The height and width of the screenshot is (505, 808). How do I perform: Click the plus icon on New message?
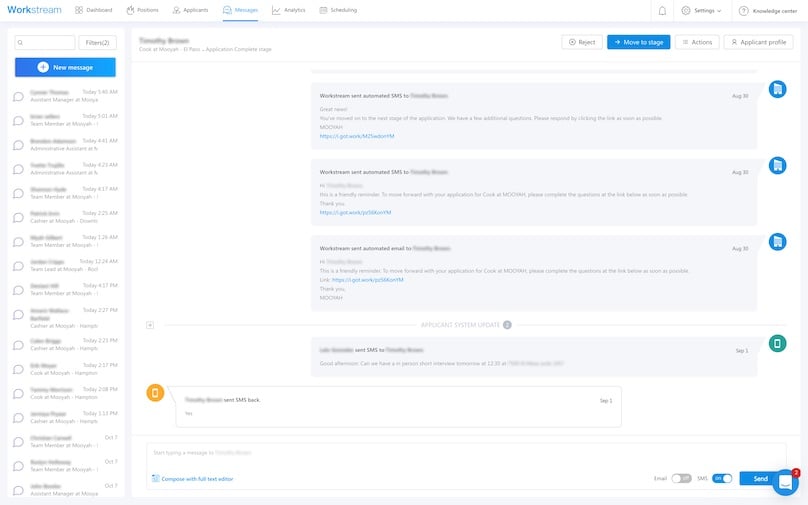pos(43,67)
